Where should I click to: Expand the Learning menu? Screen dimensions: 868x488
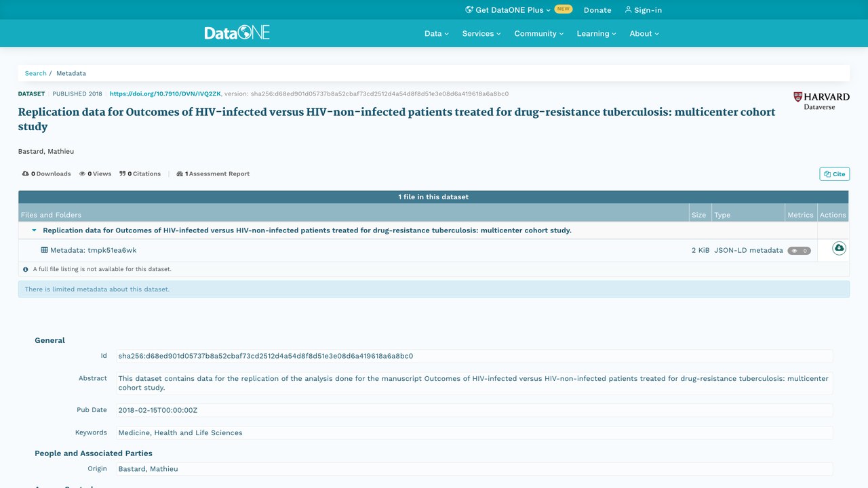[x=597, y=33]
